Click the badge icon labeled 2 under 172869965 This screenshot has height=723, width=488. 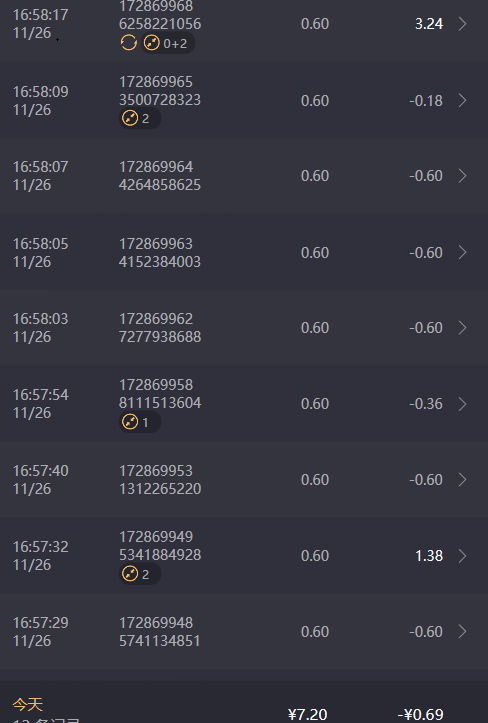click(130, 118)
